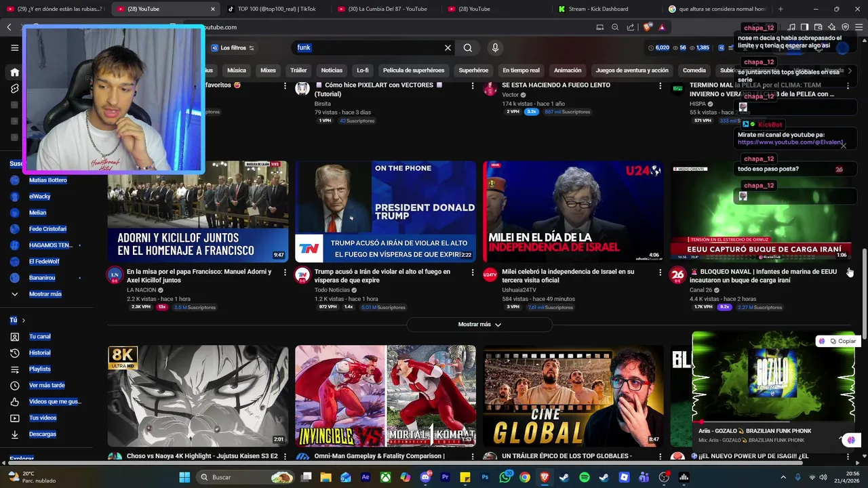Expand Mostrar más below news row
The image size is (868, 488).
click(479, 325)
